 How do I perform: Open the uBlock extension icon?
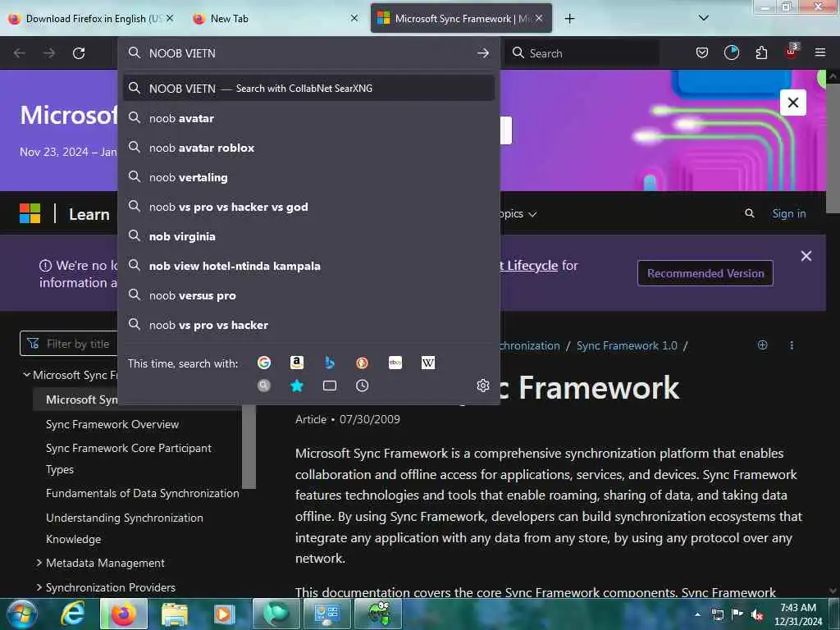(x=792, y=52)
